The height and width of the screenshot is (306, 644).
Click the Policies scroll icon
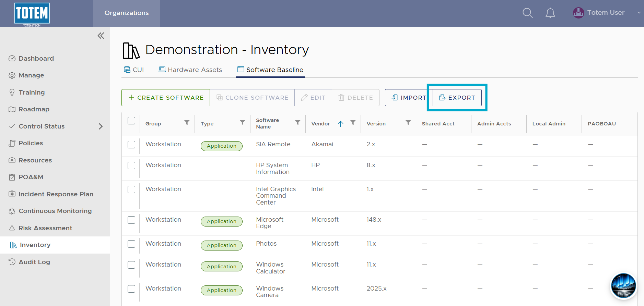tap(12, 143)
